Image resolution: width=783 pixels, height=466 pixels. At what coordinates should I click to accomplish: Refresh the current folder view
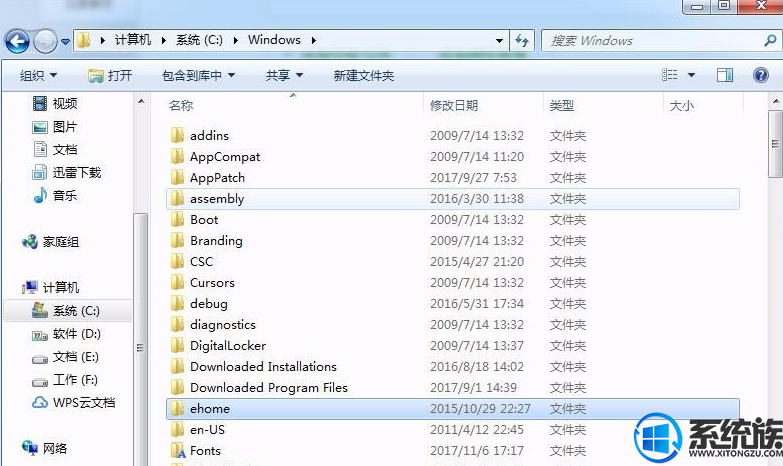point(522,40)
